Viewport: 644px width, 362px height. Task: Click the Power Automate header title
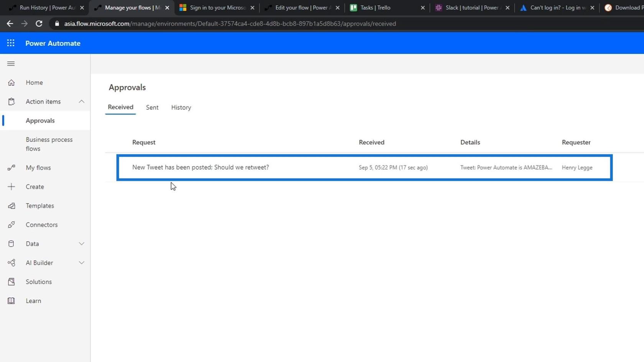(x=53, y=43)
